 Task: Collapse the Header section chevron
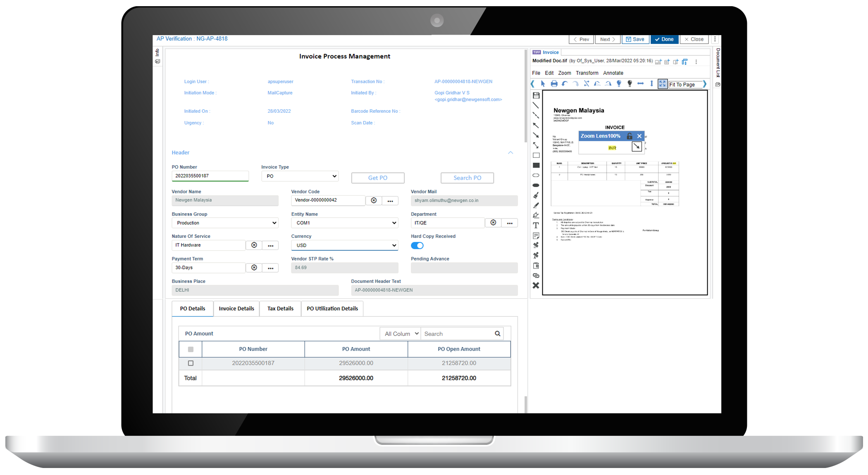pos(510,152)
